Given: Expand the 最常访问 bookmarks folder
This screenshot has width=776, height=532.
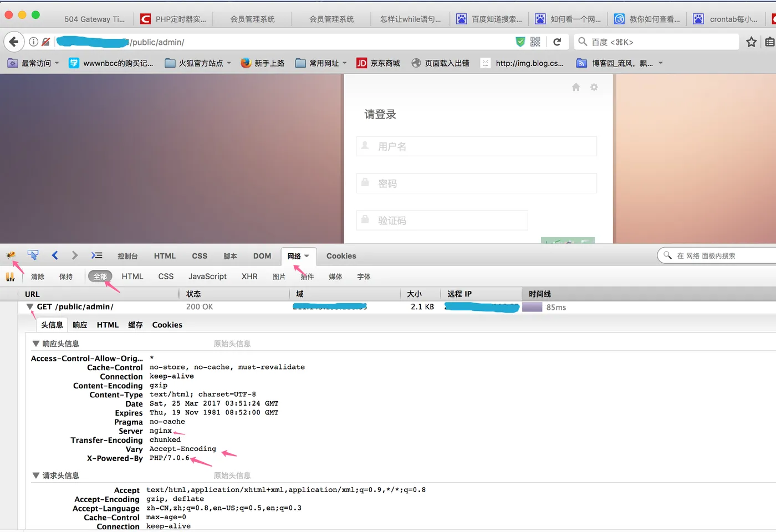Looking at the screenshot, I should point(33,63).
